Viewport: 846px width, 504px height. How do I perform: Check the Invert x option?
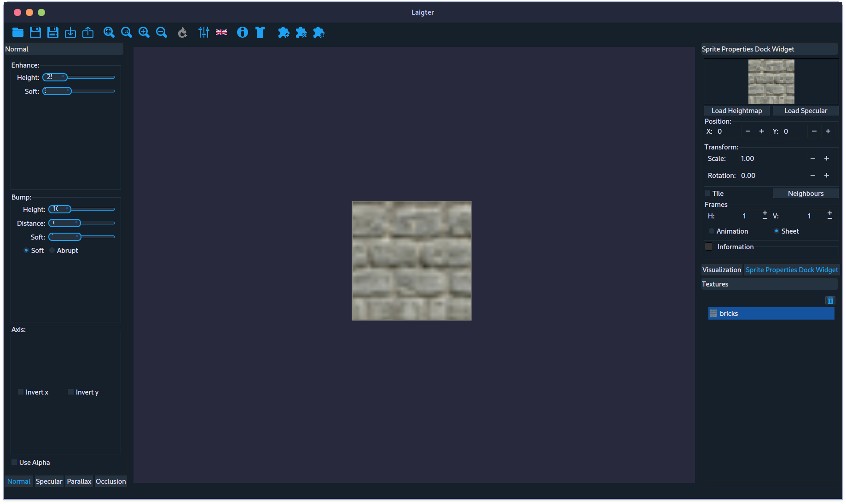coord(21,392)
